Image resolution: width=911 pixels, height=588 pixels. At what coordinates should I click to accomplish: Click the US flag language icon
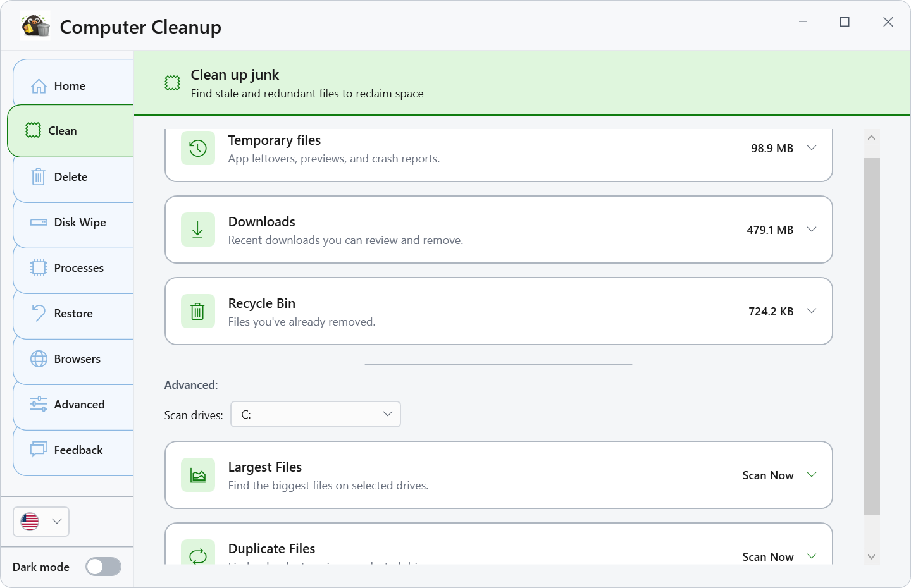tap(30, 522)
